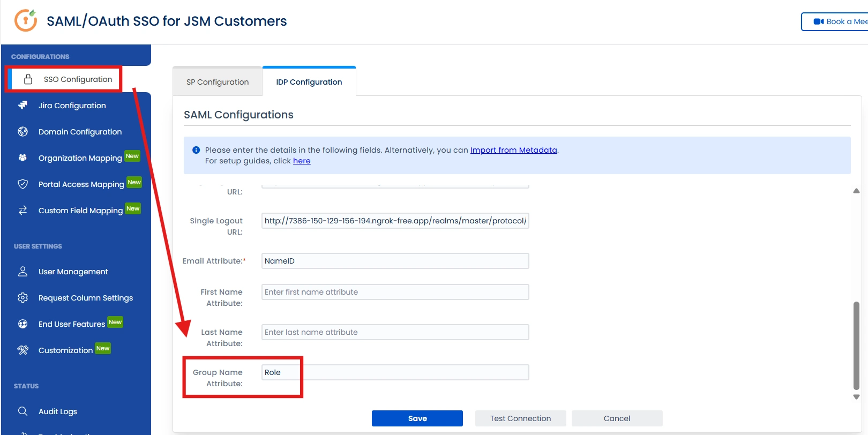
Task: Open User Management person icon
Action: pos(23,272)
